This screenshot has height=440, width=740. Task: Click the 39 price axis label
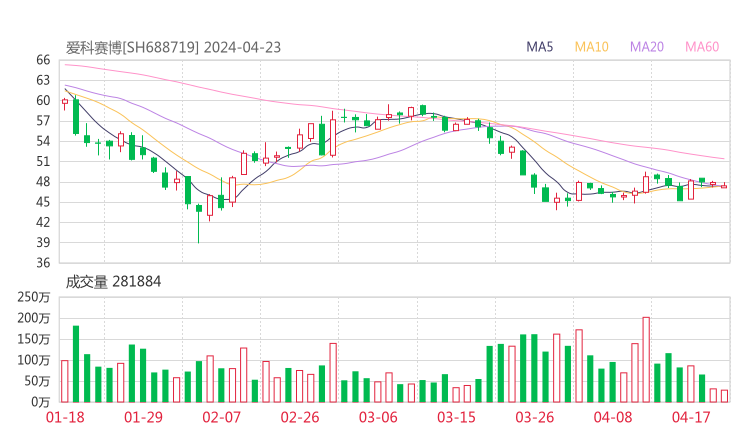point(43,243)
